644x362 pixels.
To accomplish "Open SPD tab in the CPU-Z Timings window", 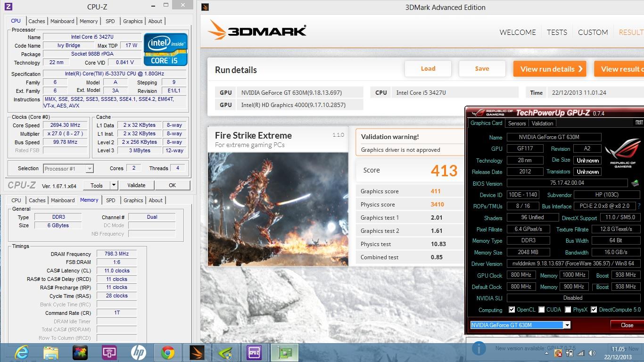I will point(111,200).
